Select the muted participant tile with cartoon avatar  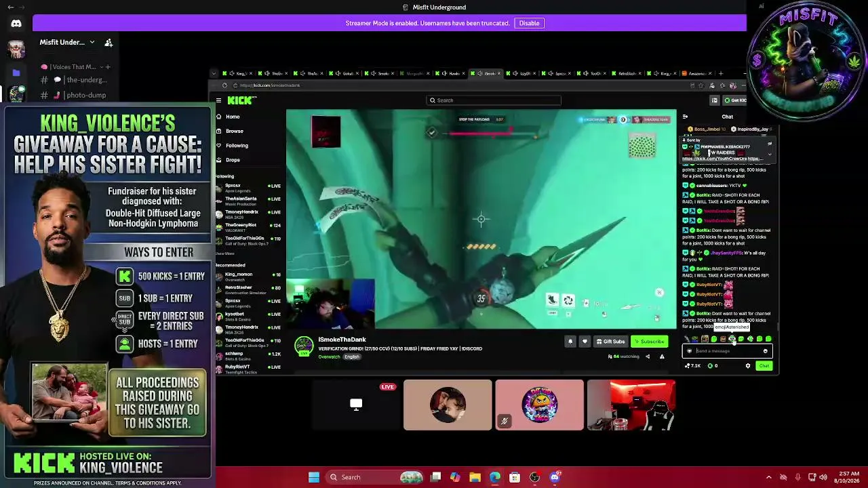pos(539,405)
